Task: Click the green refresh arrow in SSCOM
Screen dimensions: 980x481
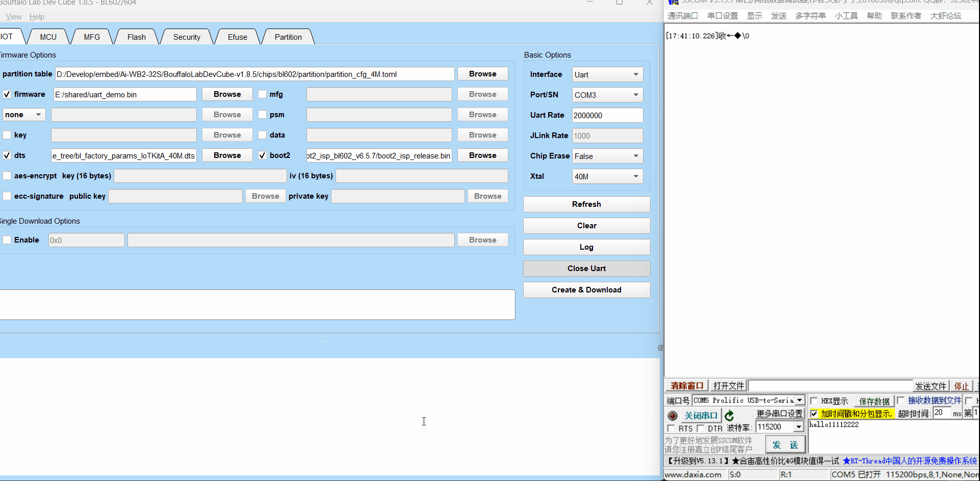Action: [x=729, y=416]
